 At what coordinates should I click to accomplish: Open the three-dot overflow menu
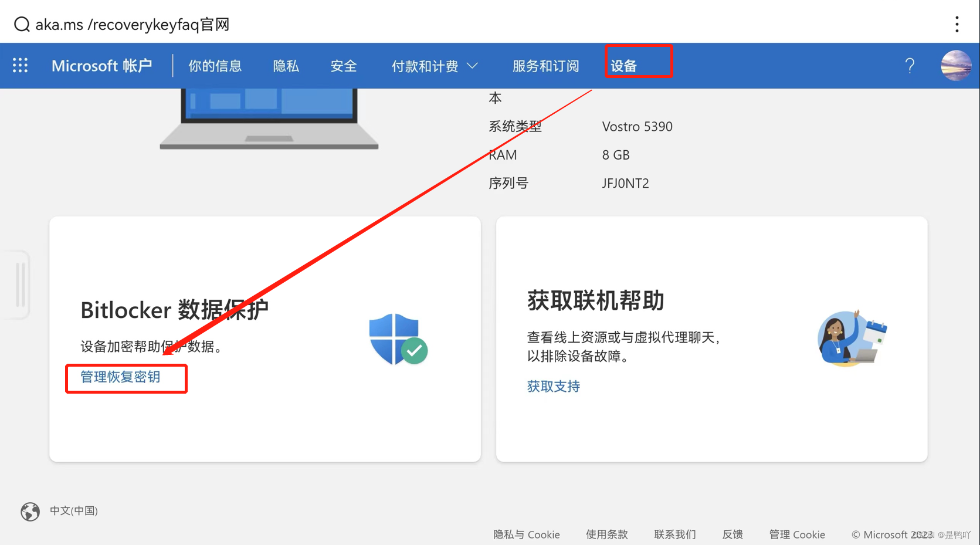pos(957,24)
